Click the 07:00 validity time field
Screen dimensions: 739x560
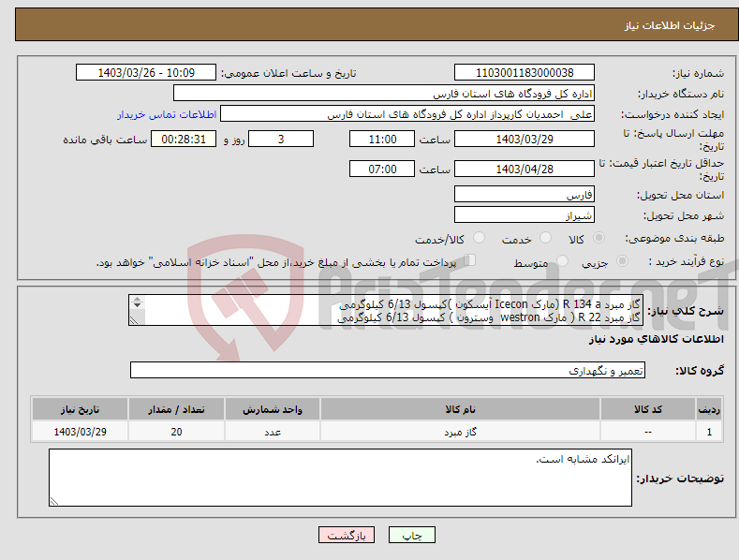(382, 169)
